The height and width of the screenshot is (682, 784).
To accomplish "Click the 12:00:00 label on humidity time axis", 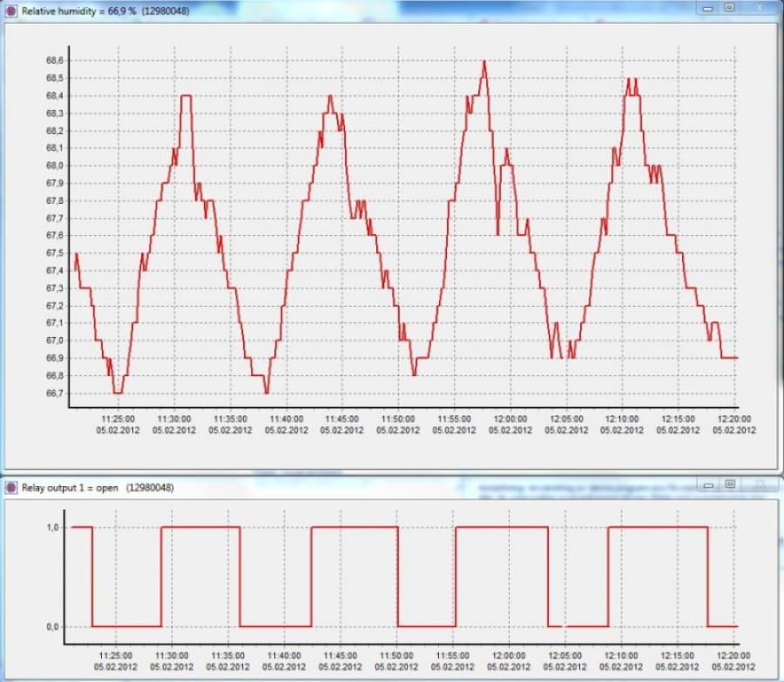I will tap(510, 419).
